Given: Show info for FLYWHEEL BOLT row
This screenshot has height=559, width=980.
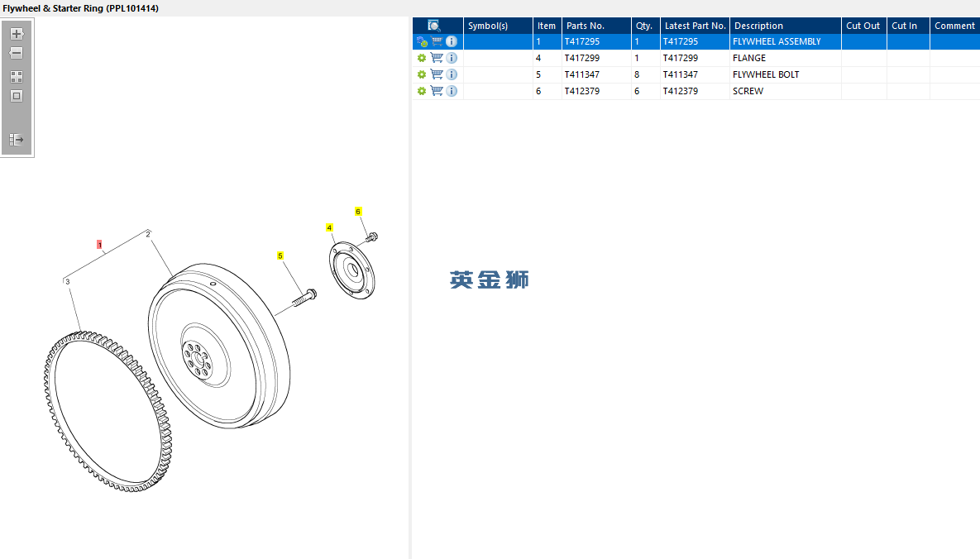Looking at the screenshot, I should coord(452,74).
